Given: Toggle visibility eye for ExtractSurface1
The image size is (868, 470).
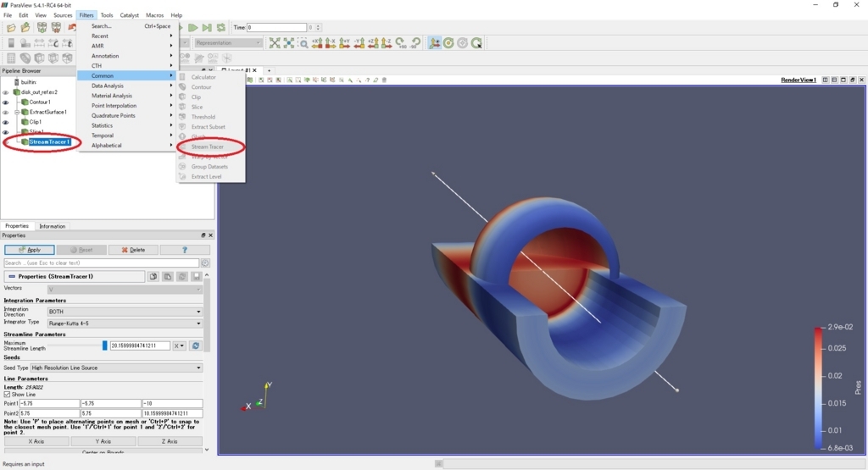Looking at the screenshot, I should [6, 113].
